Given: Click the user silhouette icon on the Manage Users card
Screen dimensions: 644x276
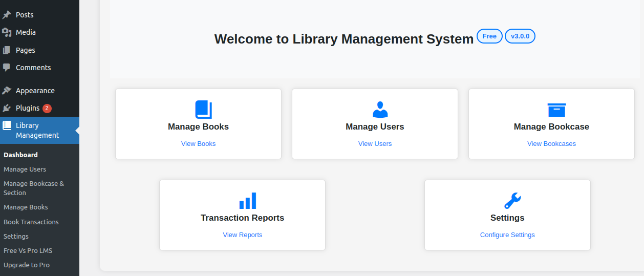Looking at the screenshot, I should pyautogui.click(x=380, y=110).
